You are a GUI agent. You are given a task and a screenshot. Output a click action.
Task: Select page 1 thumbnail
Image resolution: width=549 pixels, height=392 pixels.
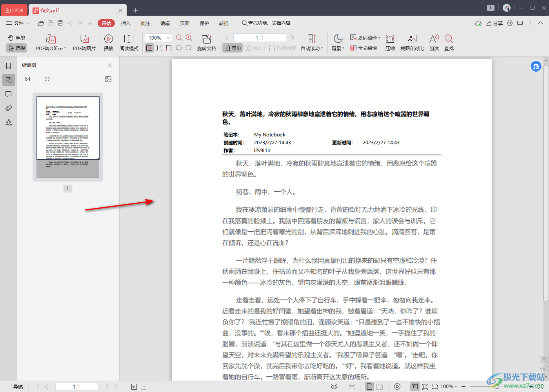[x=68, y=137]
